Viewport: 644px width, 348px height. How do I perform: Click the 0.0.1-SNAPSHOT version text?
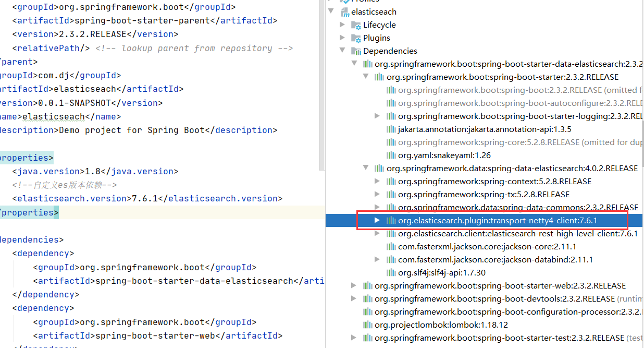click(72, 103)
